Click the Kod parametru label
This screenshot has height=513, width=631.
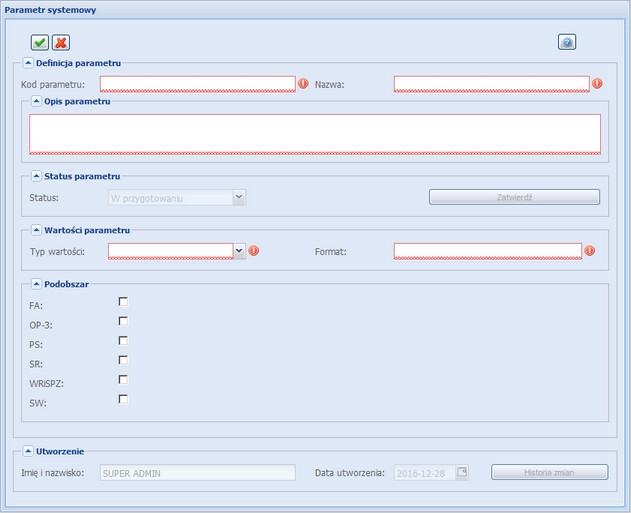pyautogui.click(x=53, y=84)
